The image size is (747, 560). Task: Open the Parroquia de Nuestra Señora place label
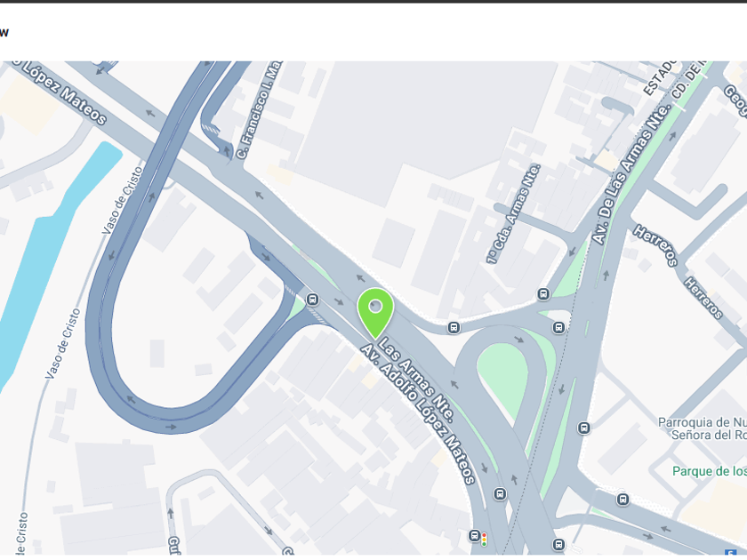pyautogui.click(x=703, y=428)
